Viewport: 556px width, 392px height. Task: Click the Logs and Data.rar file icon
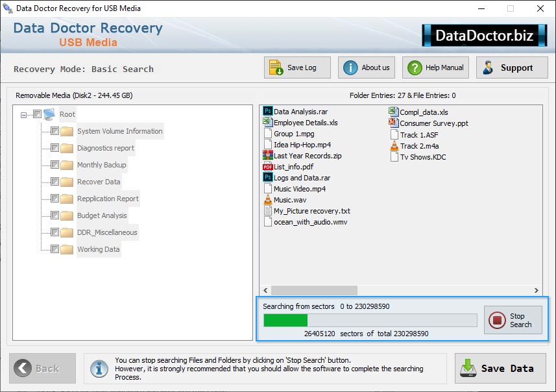268,177
